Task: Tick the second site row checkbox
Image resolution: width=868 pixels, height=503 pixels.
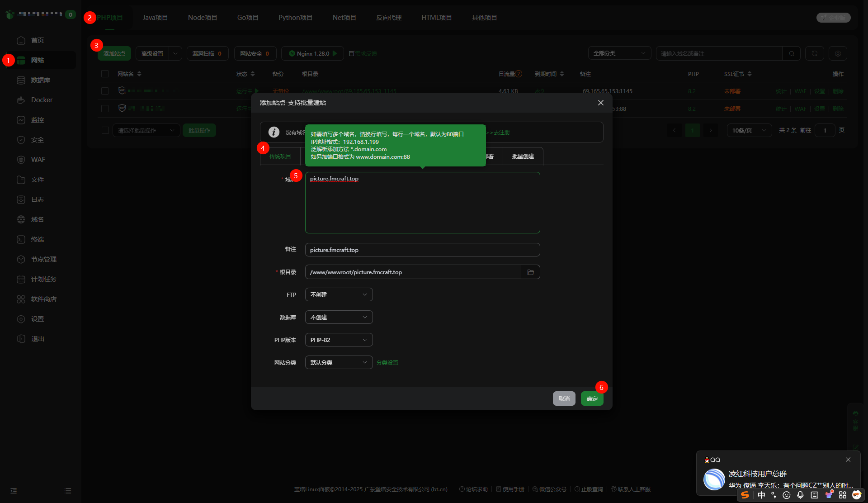Action: 105,109
